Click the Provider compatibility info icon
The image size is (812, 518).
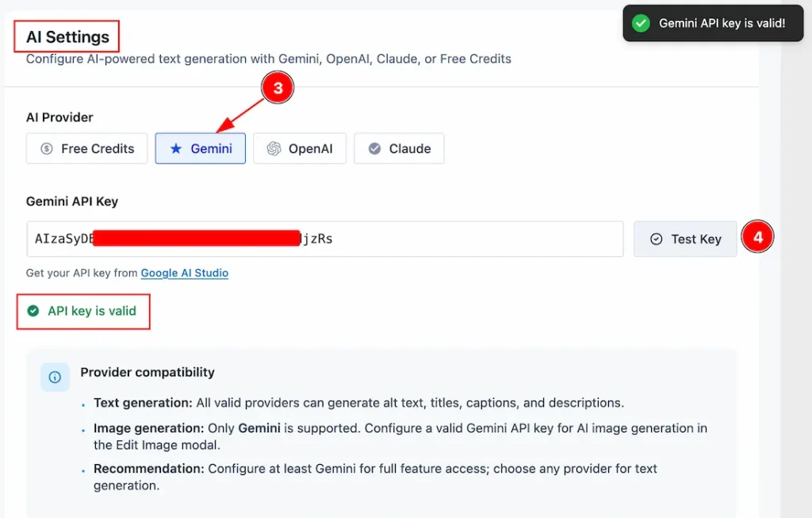point(55,377)
